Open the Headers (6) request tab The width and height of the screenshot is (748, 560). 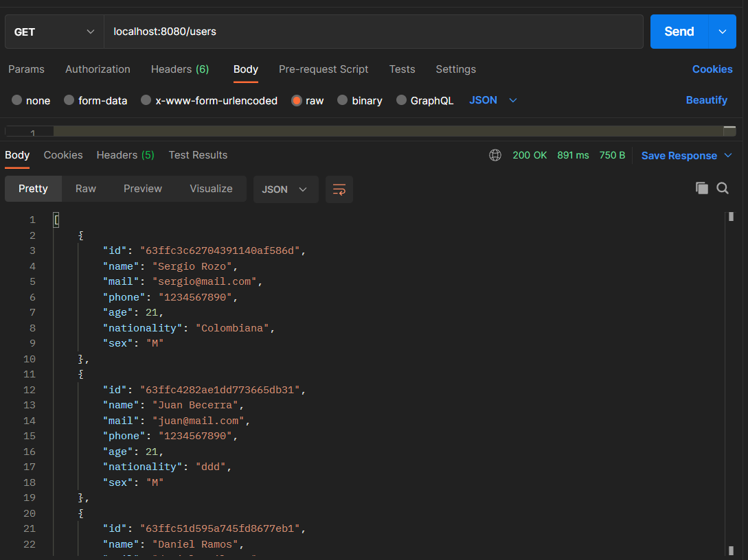(179, 69)
